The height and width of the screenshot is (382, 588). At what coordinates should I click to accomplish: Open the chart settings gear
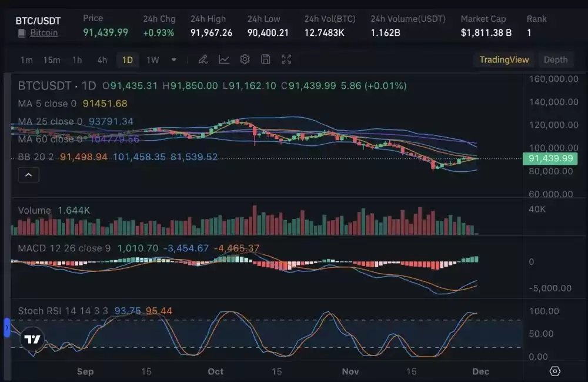click(245, 59)
